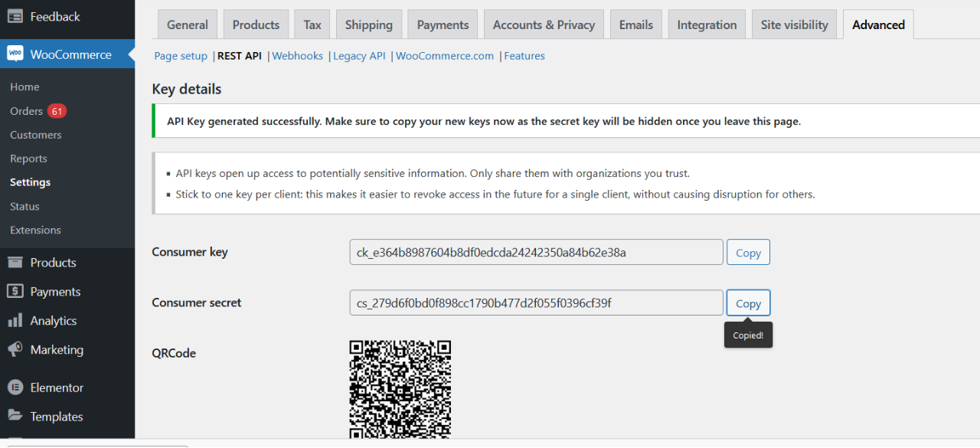The width and height of the screenshot is (980, 448).
Task: Open the General settings tab
Action: point(188,25)
